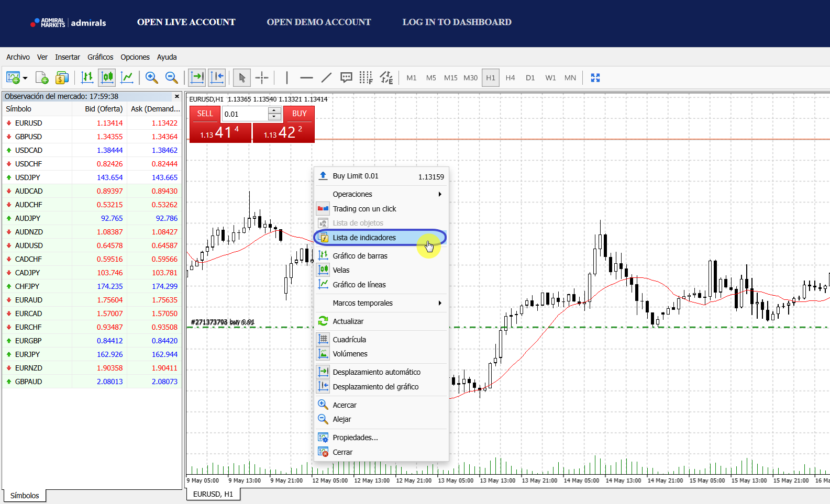The image size is (830, 504).
Task: Click OPEN LIVE ACCOUNT link
Action: [186, 22]
